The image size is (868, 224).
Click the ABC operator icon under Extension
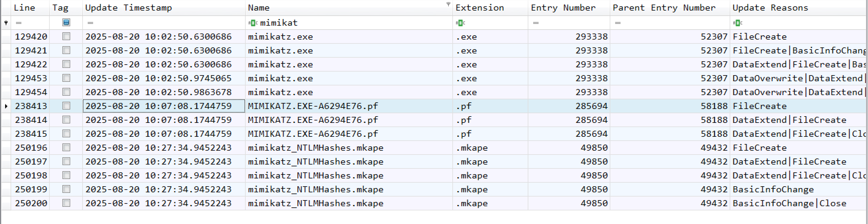click(460, 23)
